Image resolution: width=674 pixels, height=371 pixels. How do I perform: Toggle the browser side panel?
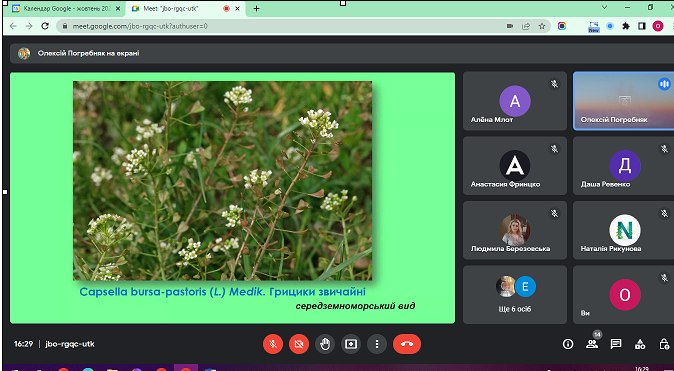tap(642, 26)
